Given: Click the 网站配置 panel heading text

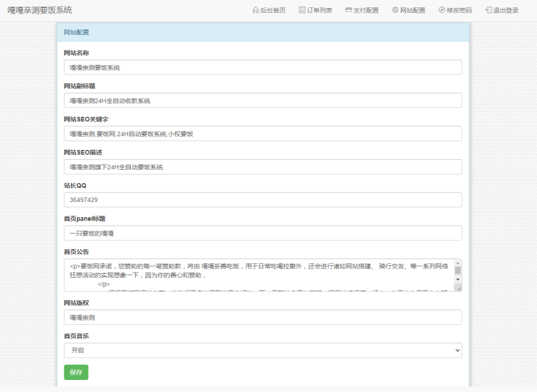Looking at the screenshot, I should coord(77,32).
